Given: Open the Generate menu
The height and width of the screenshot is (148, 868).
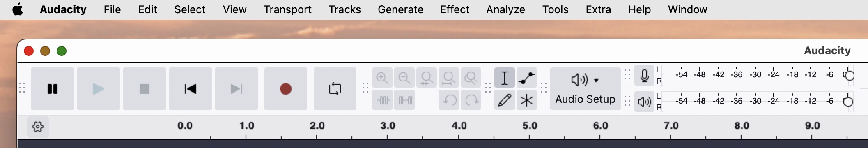Looking at the screenshot, I should 400,9.
